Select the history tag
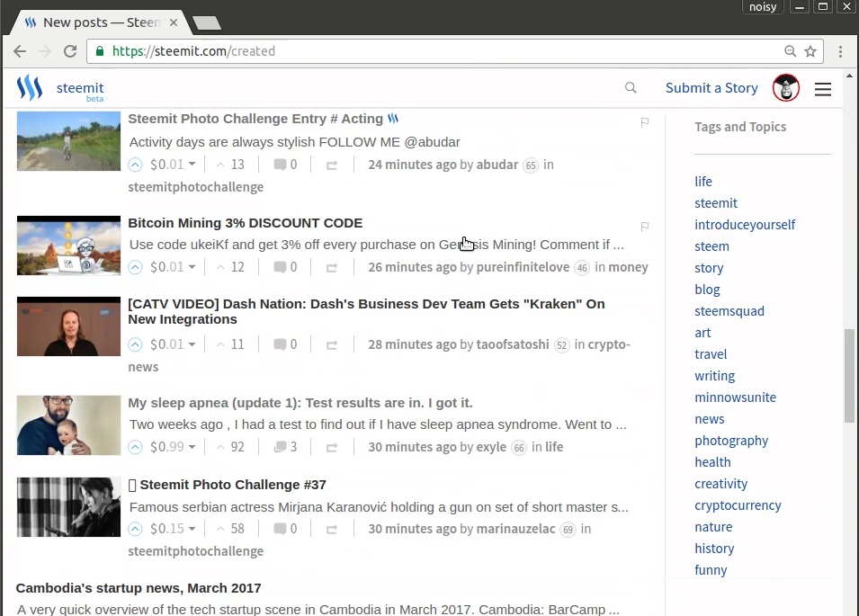This screenshot has height=616, width=859. tap(714, 549)
